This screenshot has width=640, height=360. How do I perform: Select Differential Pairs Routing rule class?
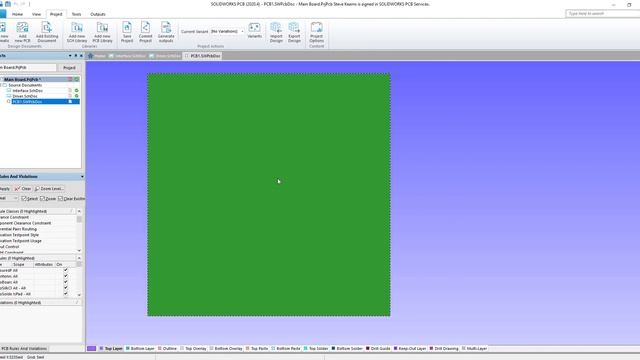click(x=18, y=229)
